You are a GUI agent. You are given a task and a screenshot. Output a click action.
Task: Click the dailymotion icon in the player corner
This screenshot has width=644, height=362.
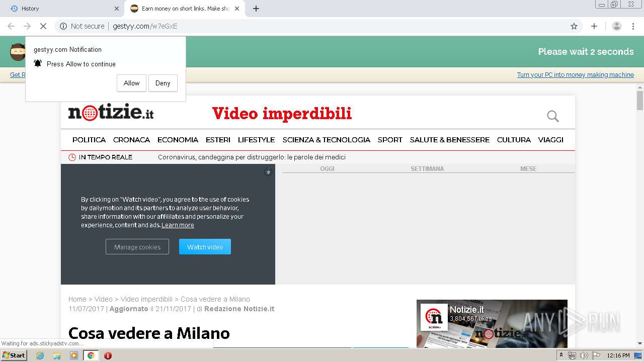[x=268, y=172]
